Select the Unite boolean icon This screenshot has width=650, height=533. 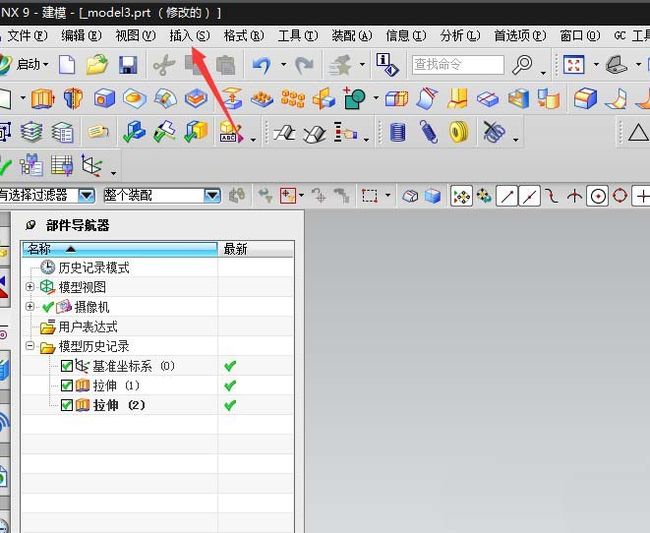click(355, 98)
